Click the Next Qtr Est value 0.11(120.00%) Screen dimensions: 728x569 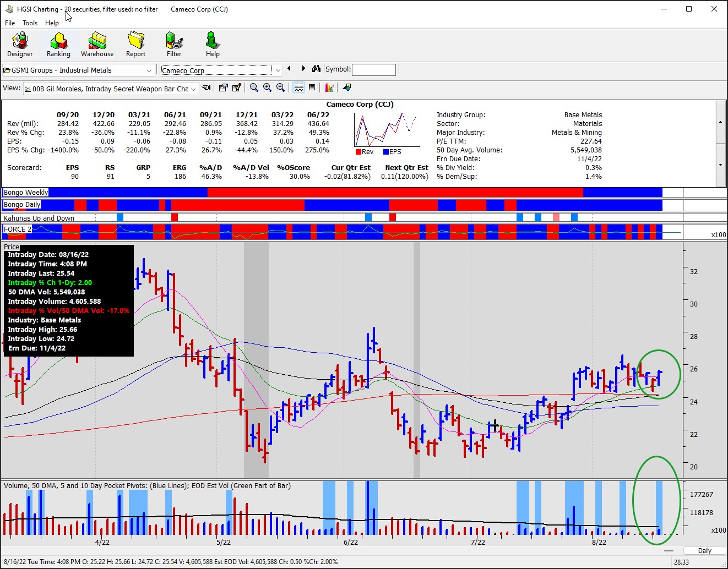[405, 177]
